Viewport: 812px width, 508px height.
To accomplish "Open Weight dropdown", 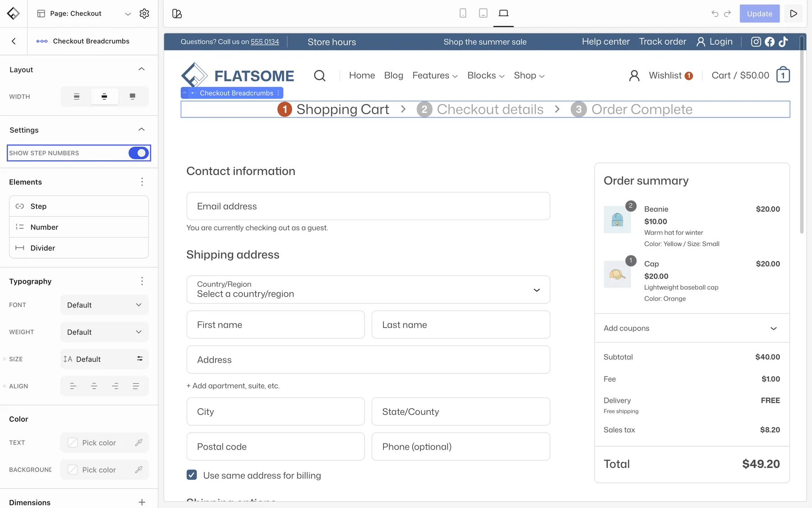I will coord(104,332).
